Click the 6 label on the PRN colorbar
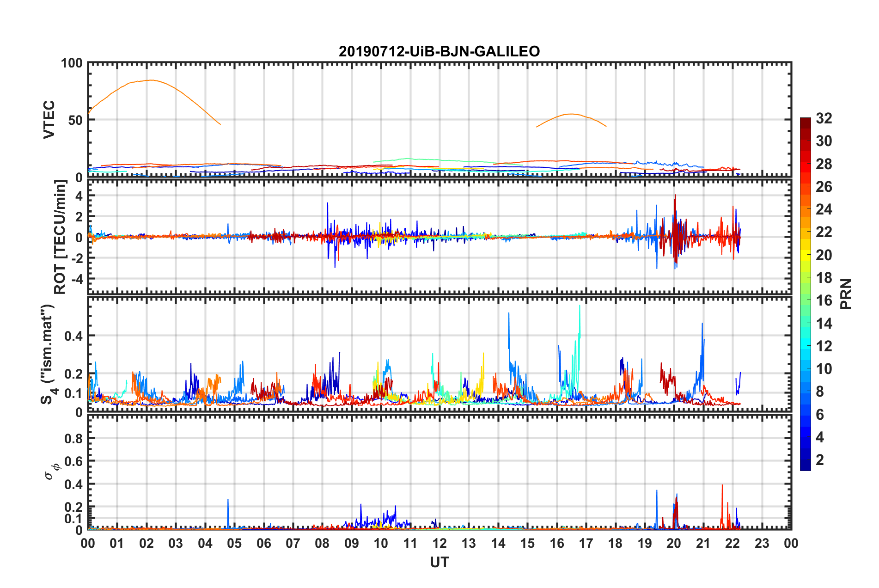879x588 pixels. (820, 415)
